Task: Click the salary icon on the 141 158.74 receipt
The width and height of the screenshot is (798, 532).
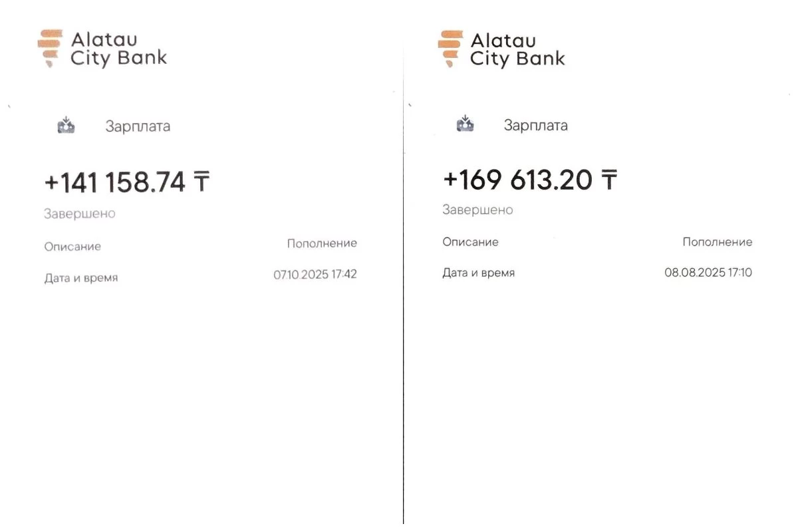Action: coord(66,125)
